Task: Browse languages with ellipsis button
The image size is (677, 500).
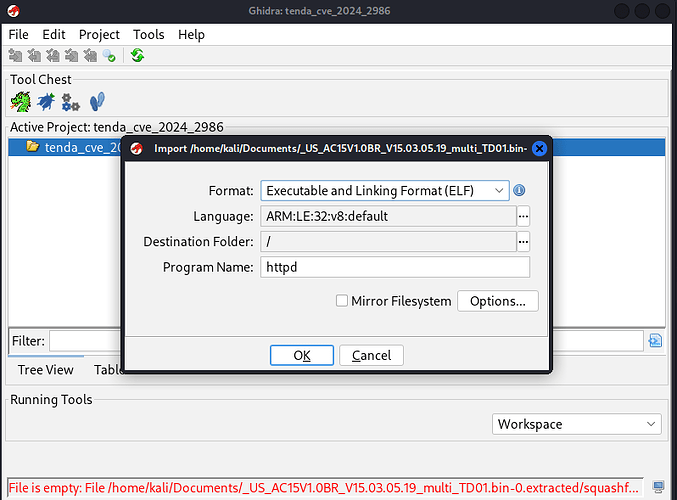Action: pos(523,216)
